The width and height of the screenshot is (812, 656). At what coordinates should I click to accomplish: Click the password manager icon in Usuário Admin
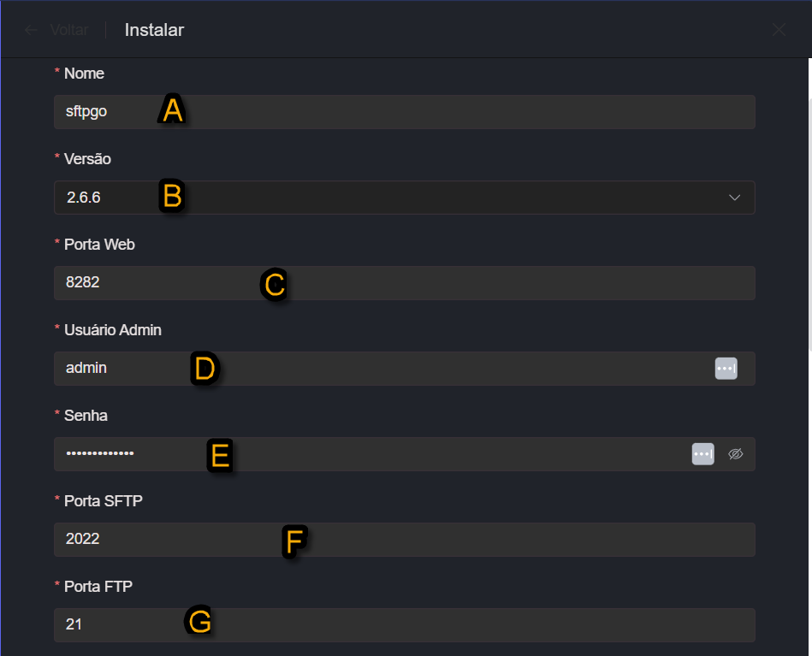[x=726, y=368]
